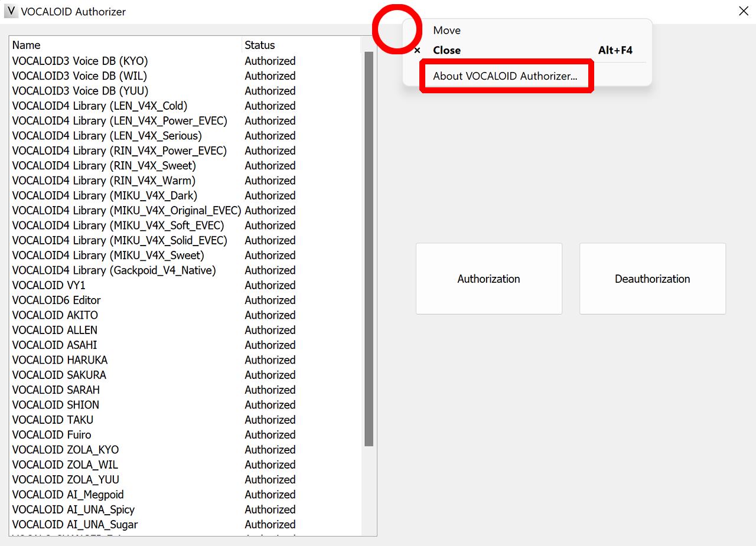Select VOCALOID4 Library (RIN_V4X_Sweet) row

(104, 166)
